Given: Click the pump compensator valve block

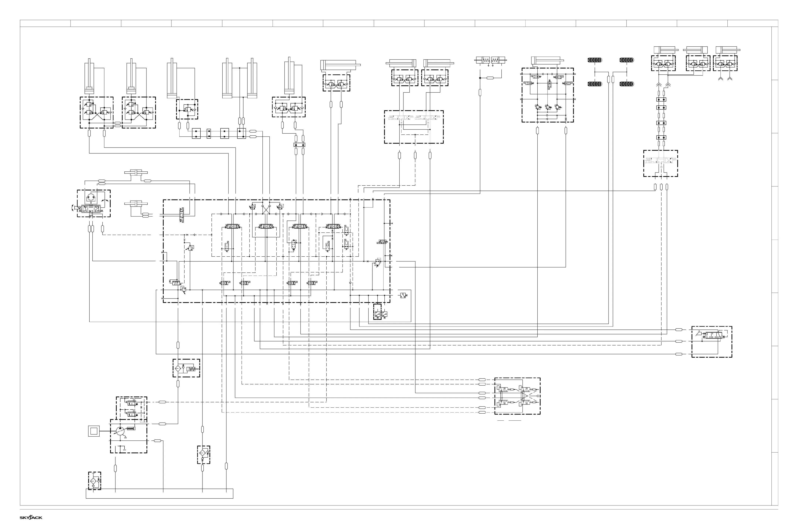Looking at the screenshot, I should point(132,408).
